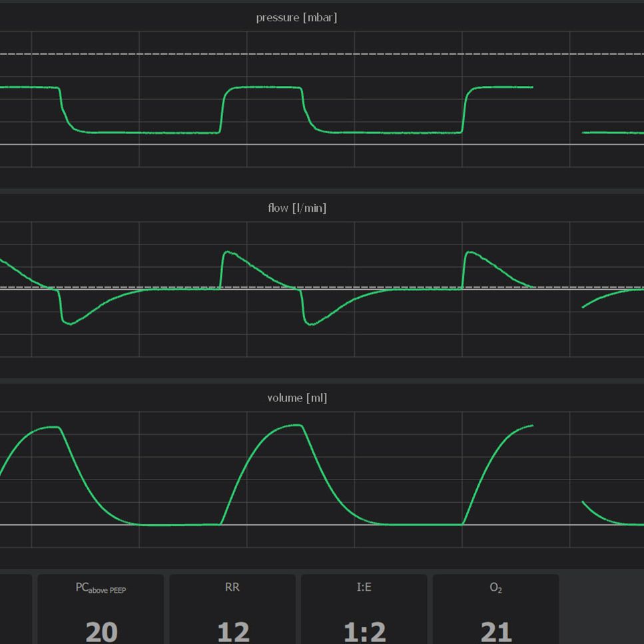644x644 pixels.
Task: Click the O2 value 21
Action: coord(496,631)
